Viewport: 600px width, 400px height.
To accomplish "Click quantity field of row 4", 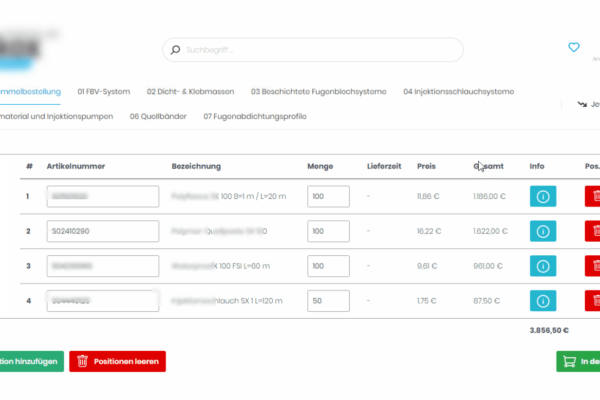I will pyautogui.click(x=328, y=301).
